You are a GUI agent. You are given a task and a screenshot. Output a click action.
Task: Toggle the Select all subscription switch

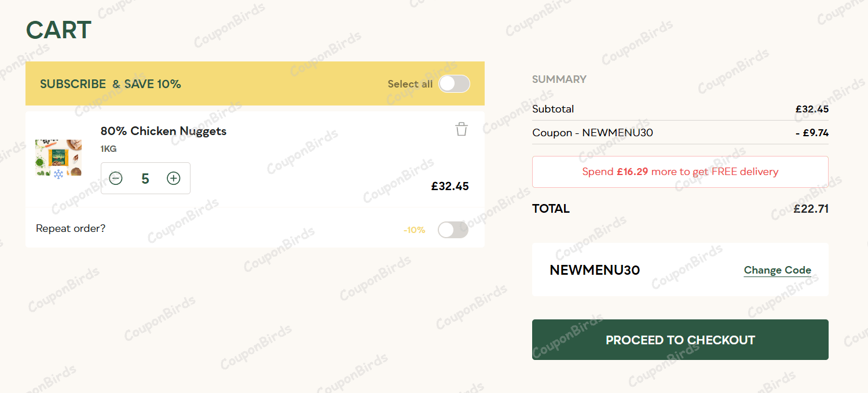point(454,84)
